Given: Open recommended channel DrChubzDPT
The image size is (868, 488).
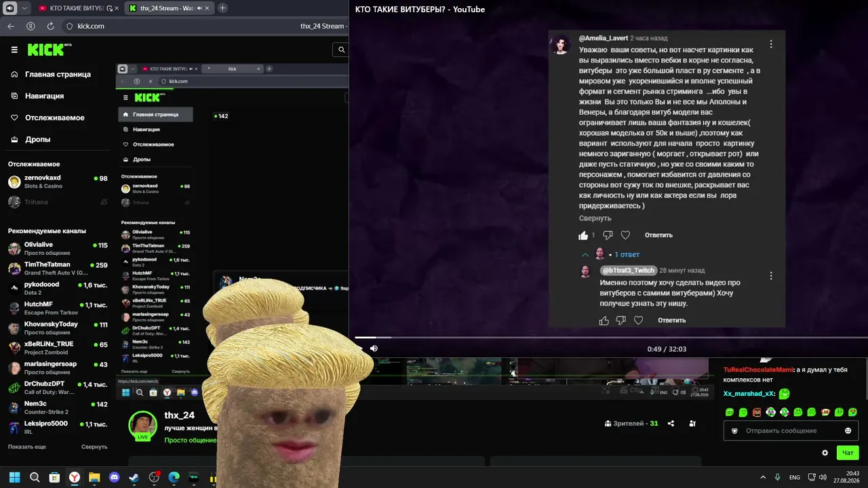Looking at the screenshot, I should pos(58,387).
